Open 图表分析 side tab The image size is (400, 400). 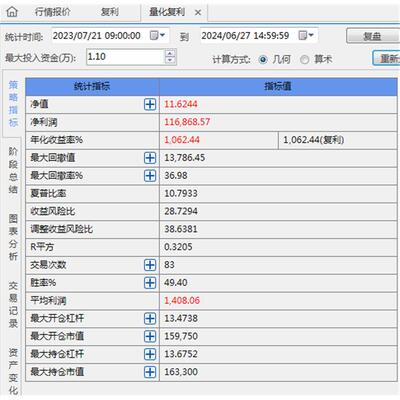pyautogui.click(x=13, y=237)
